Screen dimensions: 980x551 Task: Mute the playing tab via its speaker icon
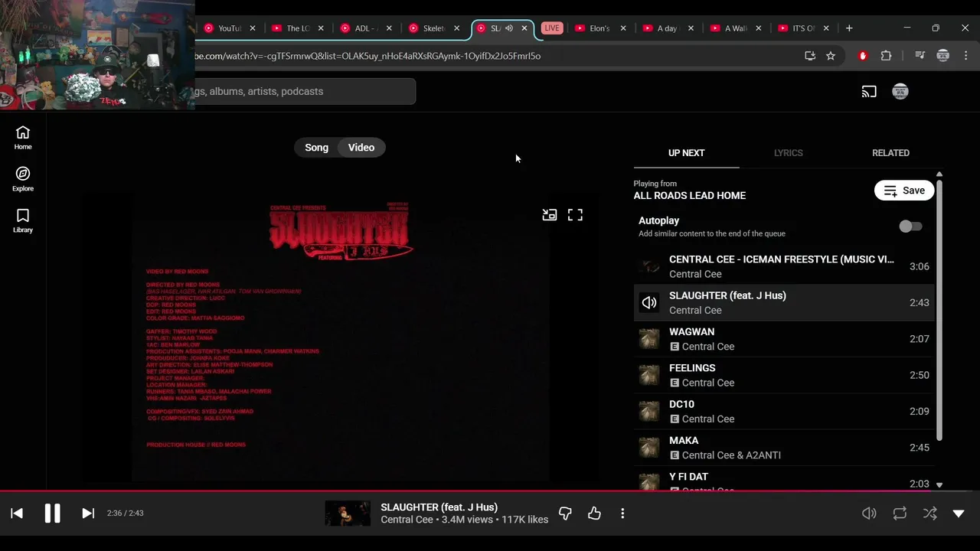(x=509, y=28)
